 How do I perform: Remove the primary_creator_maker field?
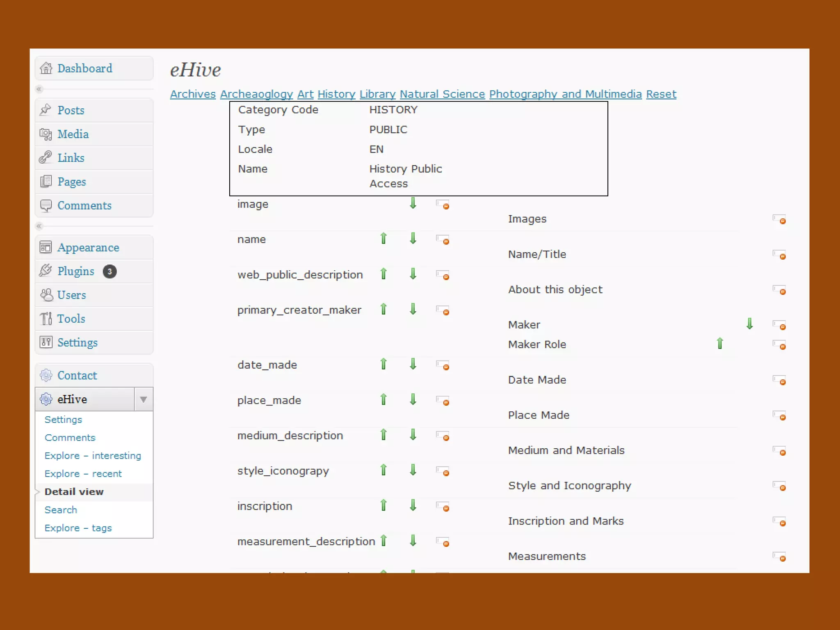pos(443,310)
